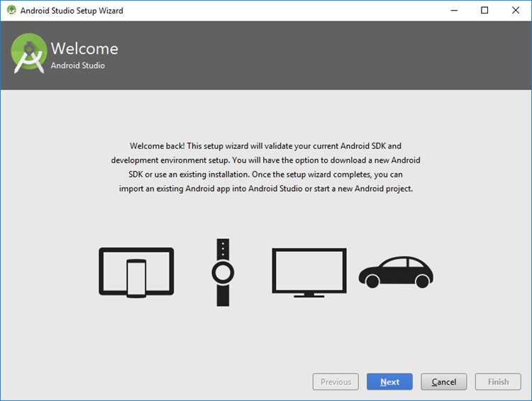
Task: Click the 'import an existing Android app' text line
Action: 266,189
